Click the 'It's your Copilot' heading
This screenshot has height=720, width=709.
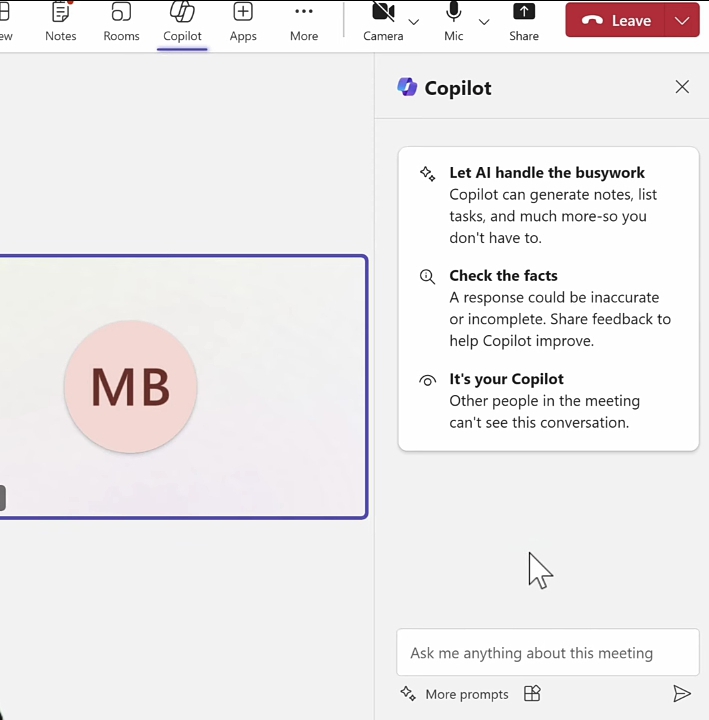[506, 379]
